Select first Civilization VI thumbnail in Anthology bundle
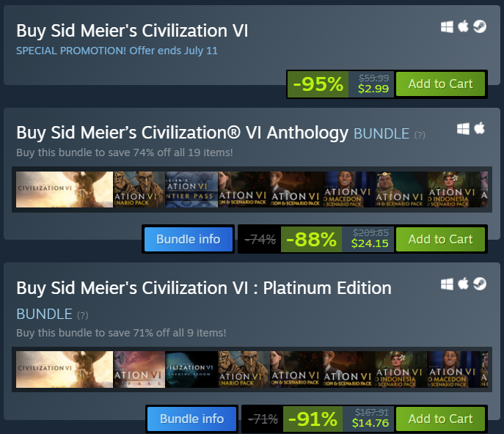 pos(65,190)
